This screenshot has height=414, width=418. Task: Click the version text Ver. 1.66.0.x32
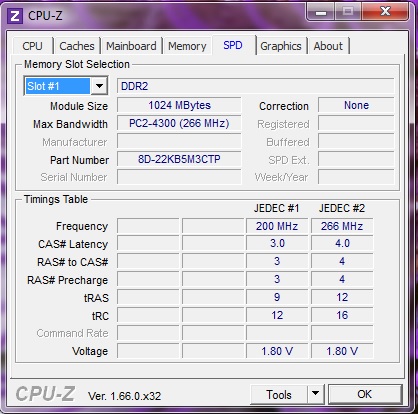coord(124,396)
